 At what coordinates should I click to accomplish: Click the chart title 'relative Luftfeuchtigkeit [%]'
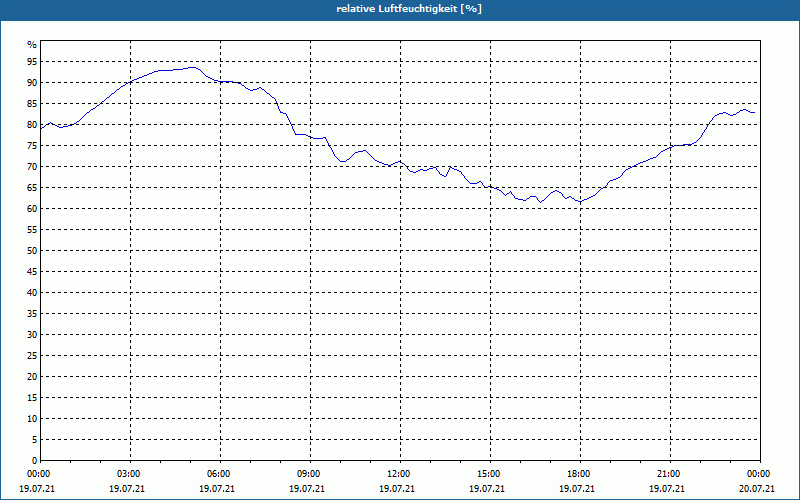tap(409, 9)
